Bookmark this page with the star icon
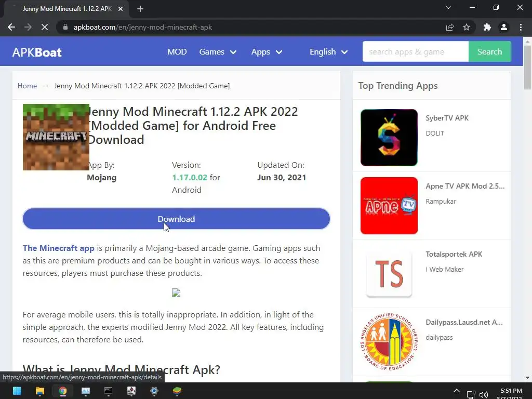The height and width of the screenshot is (399, 532). coord(467,27)
